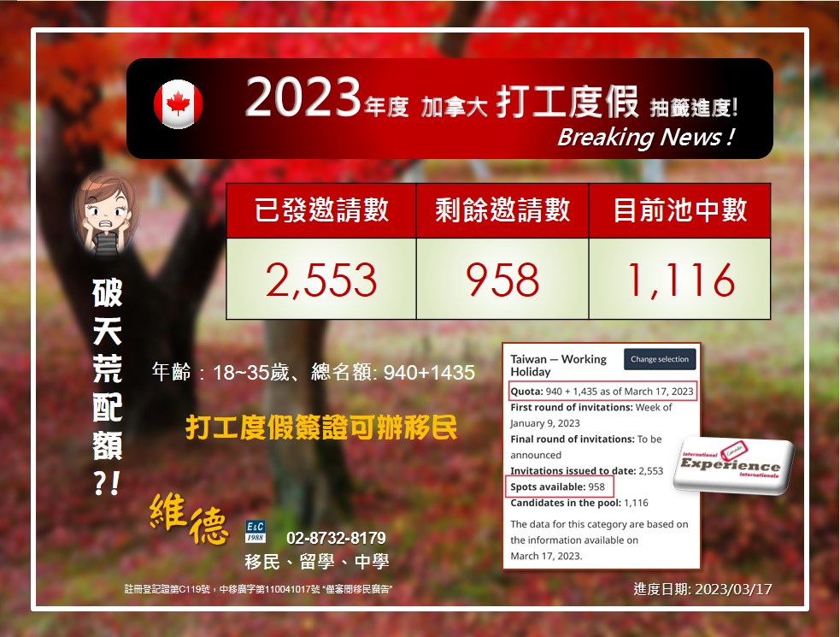Click the 'Invitations issued to date: 2,553' line

click(586, 471)
